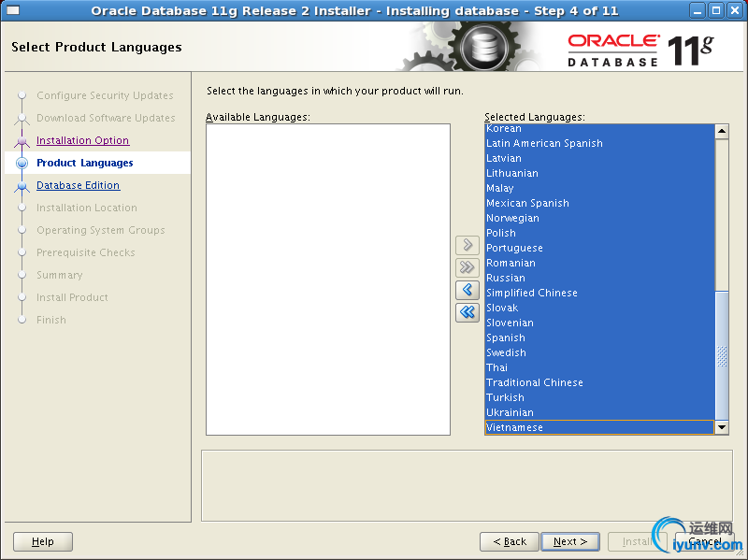Image resolution: width=748 pixels, height=560 pixels.
Task: Click the Prerequisite Checks step
Action: point(86,252)
